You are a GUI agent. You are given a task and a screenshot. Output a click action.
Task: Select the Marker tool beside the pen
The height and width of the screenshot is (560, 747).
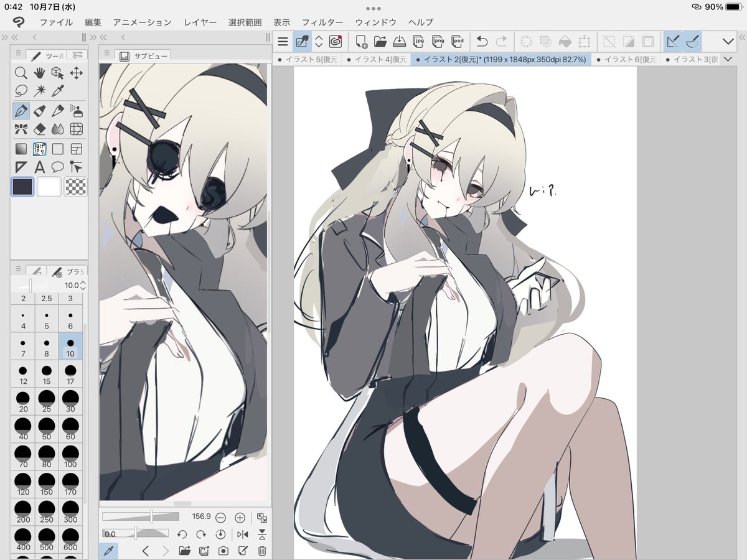point(39,111)
